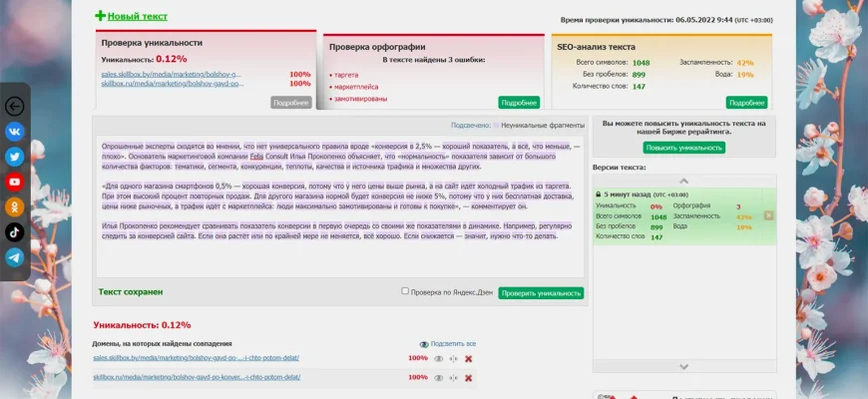868x399 pixels.
Task: Enable the Яндекс.Дзен check checkbox
Action: 405,291
